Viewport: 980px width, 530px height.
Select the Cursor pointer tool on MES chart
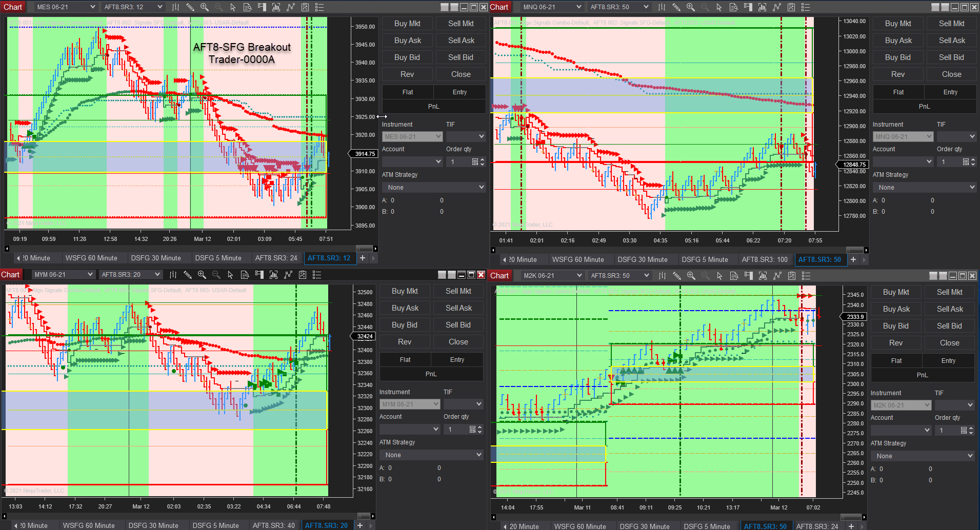point(232,7)
